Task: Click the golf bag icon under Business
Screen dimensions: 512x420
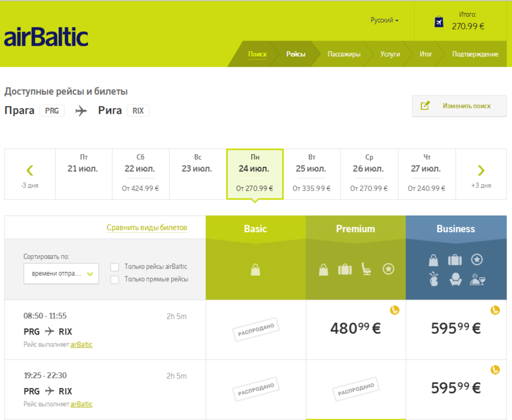Action: point(433,279)
